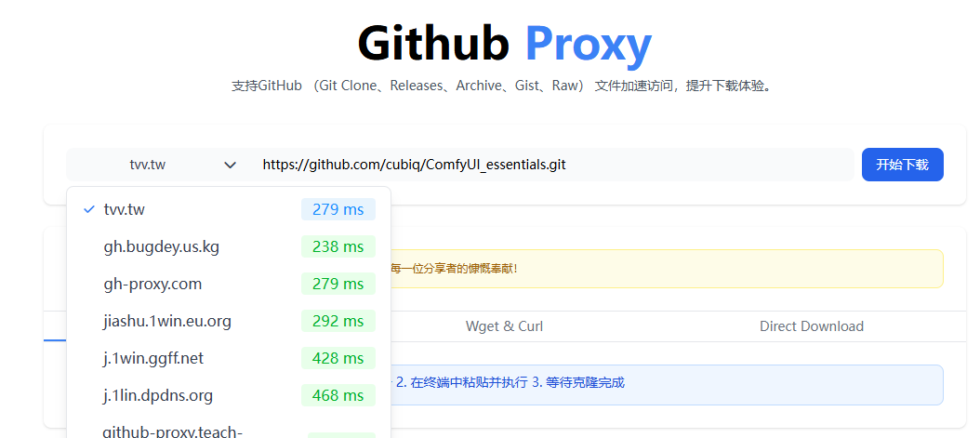The width and height of the screenshot is (980, 438).
Task: Click the Github Proxy page title
Action: tap(504, 44)
